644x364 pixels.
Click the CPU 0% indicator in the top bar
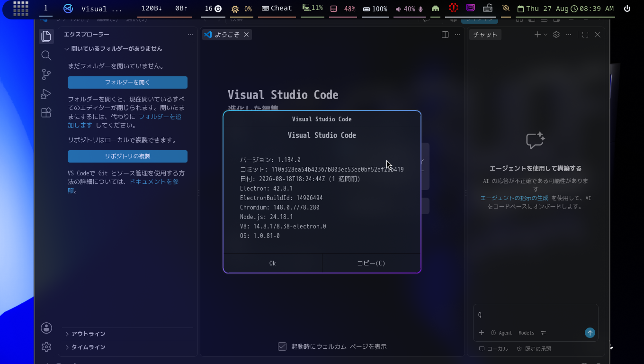click(241, 9)
